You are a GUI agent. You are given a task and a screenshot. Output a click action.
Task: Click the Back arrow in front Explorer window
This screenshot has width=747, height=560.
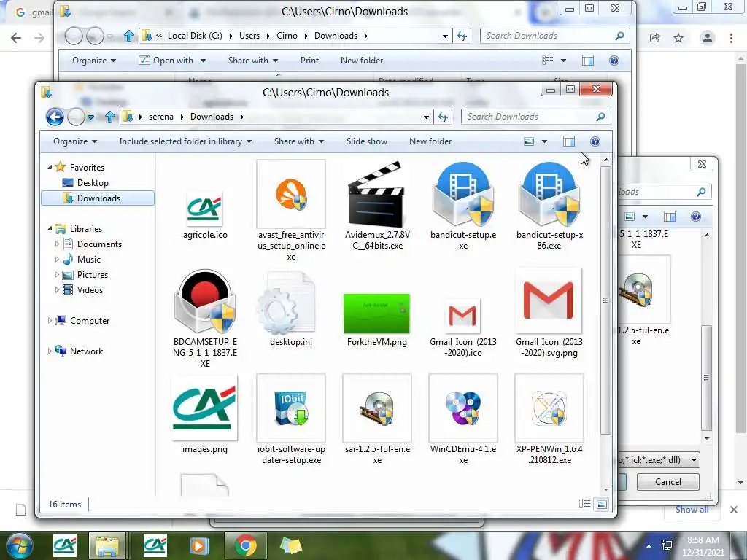point(55,117)
